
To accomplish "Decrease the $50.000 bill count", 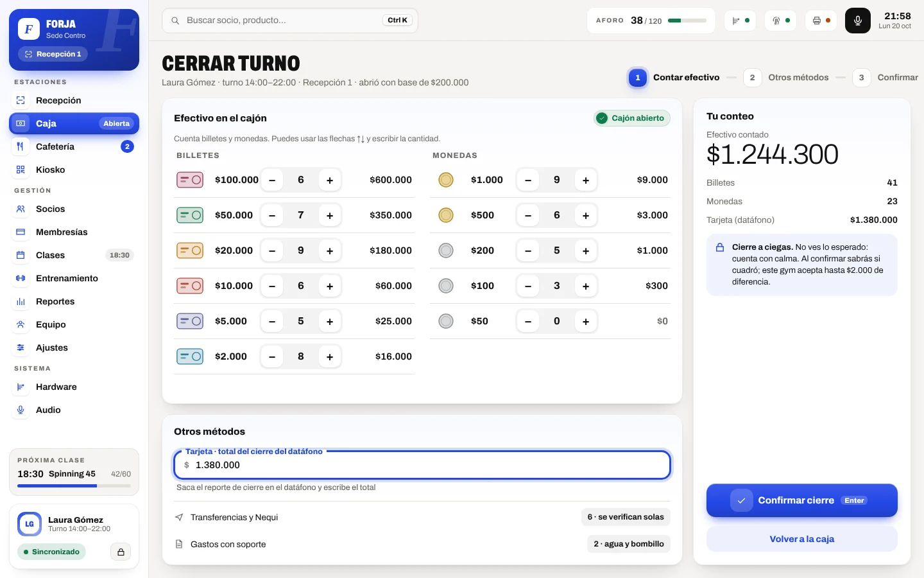I will coord(272,216).
